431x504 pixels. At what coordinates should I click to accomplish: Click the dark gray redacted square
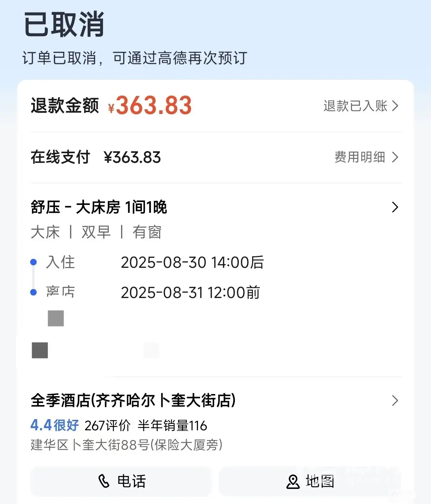40,350
